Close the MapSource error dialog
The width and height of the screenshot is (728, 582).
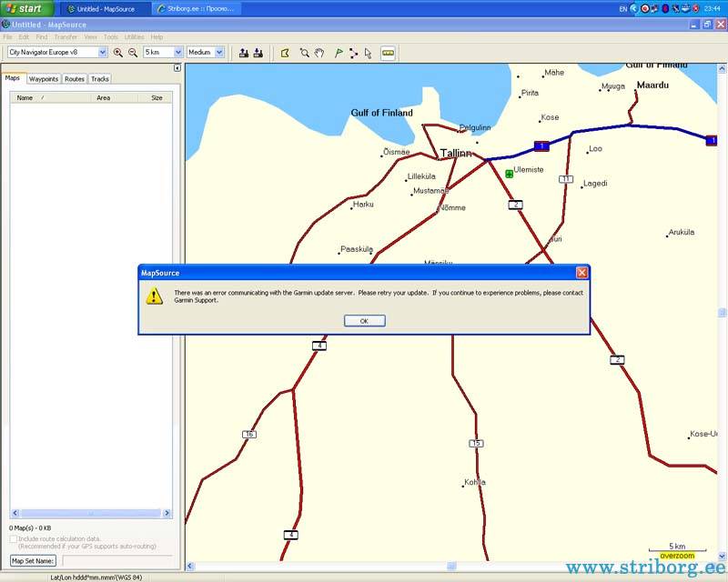(581, 273)
